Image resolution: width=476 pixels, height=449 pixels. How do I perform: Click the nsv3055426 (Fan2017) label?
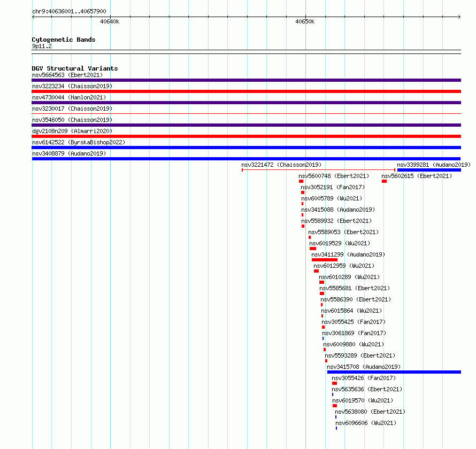[364, 378]
